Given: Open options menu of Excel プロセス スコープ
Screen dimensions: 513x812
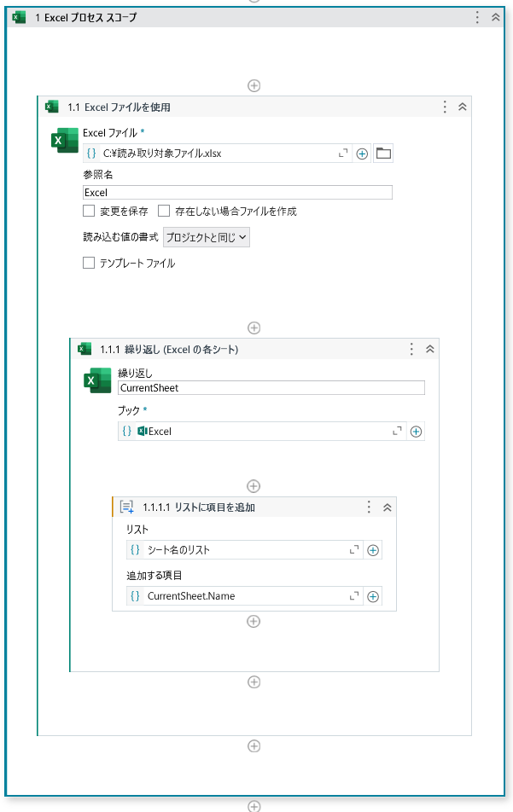Looking at the screenshot, I should pos(477,17).
